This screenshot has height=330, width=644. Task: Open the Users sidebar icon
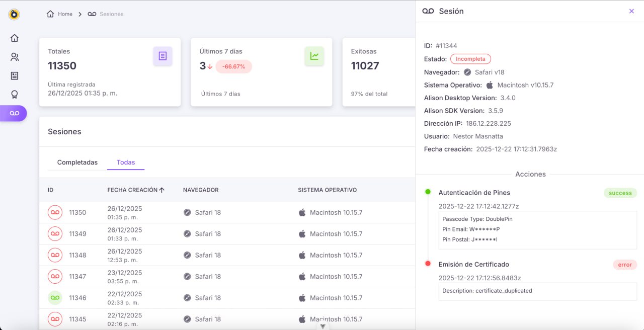coord(15,57)
